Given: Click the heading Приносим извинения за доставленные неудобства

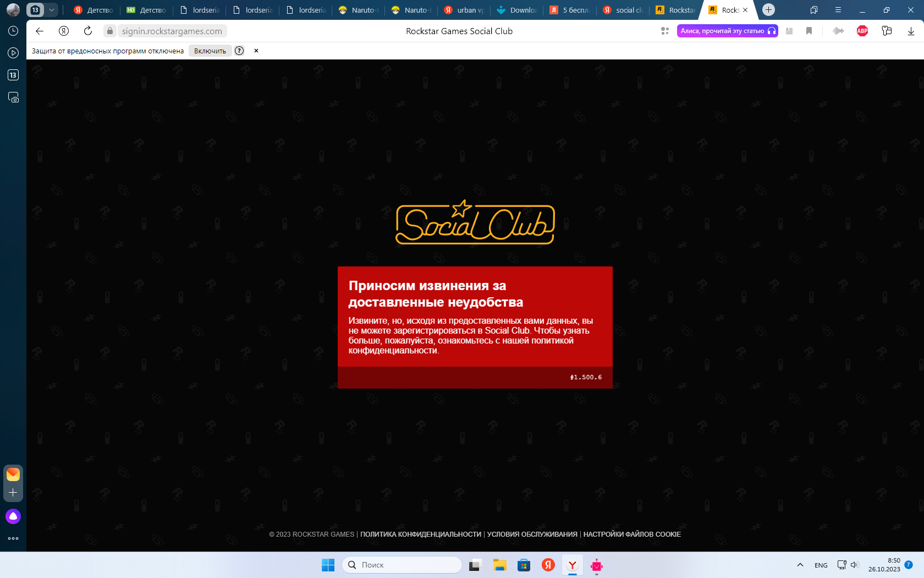Looking at the screenshot, I should pos(436,294).
